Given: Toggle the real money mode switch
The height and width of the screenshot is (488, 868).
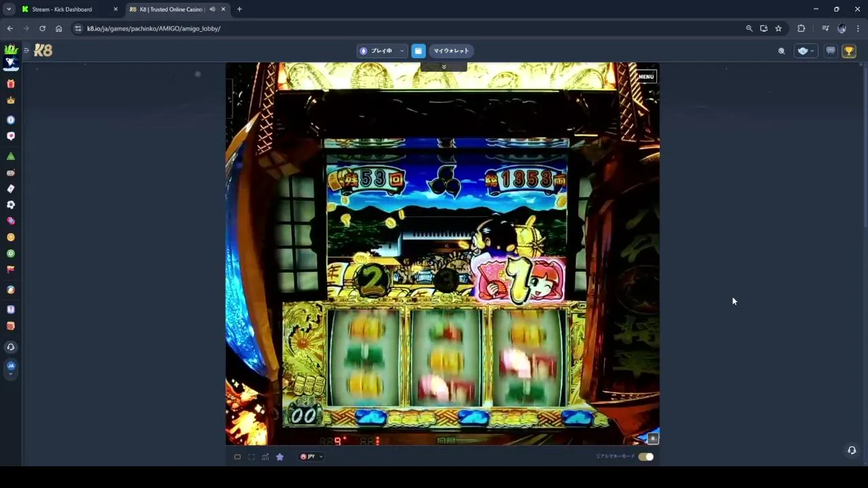Looking at the screenshot, I should 646,457.
